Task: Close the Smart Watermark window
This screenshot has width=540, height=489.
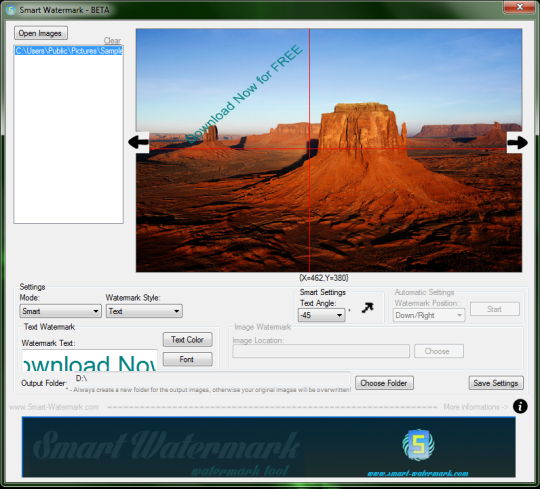Action: [x=520, y=7]
